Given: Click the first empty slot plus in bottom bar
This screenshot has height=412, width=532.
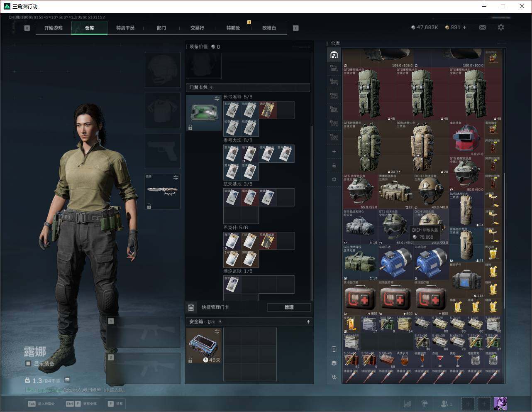Looking at the screenshot, I should [x=468, y=404].
